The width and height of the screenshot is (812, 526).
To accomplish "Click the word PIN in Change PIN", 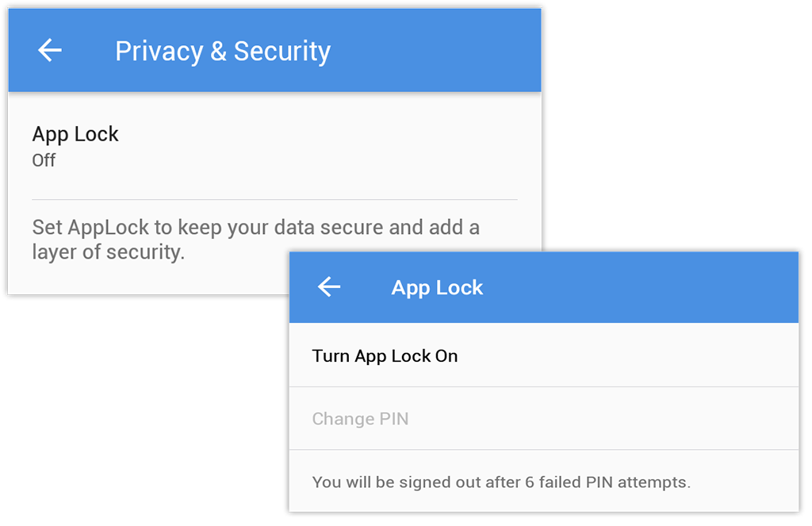I will pos(393,419).
